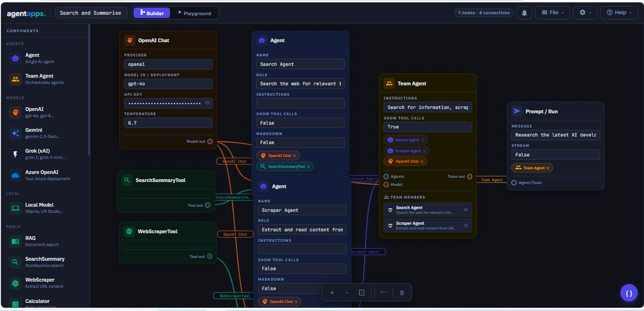The image size is (644, 311).
Task: Select the Gemini model component
Action: tap(45, 133)
